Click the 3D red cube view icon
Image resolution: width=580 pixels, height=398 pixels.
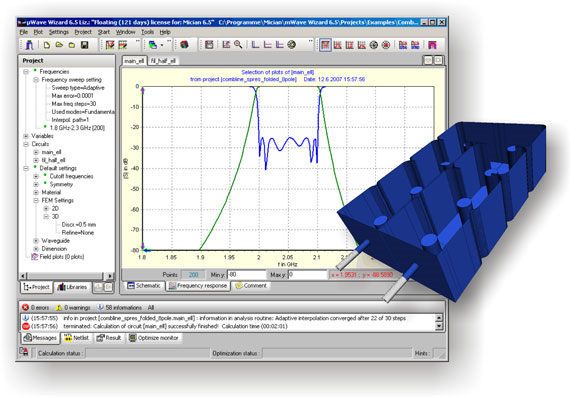[x=184, y=45]
